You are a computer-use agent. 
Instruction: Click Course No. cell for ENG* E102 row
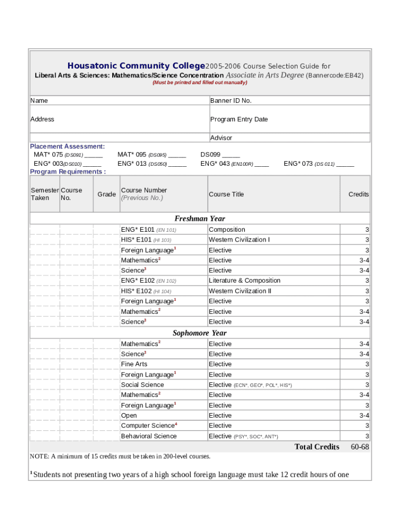click(76, 281)
